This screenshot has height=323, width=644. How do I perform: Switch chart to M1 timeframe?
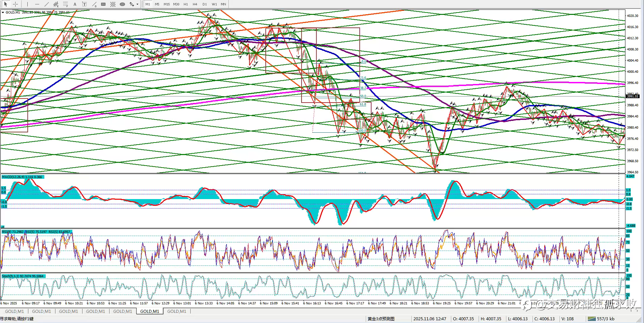point(148,4)
